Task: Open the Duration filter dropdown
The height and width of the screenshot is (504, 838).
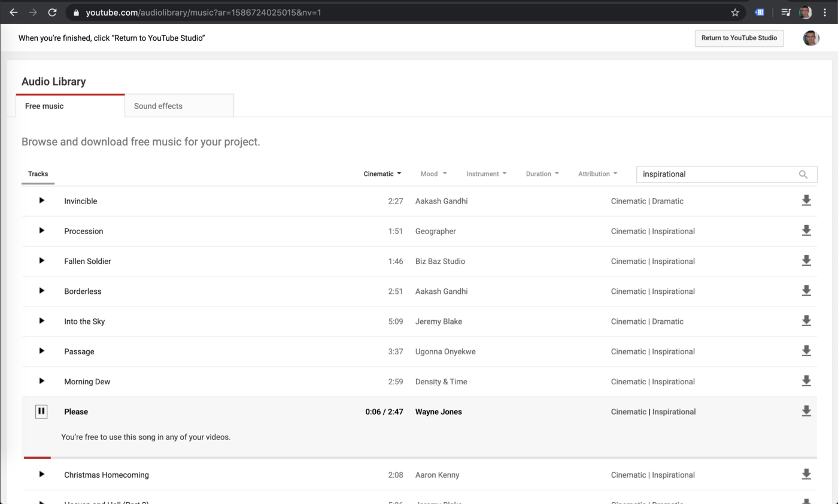Action: point(542,174)
